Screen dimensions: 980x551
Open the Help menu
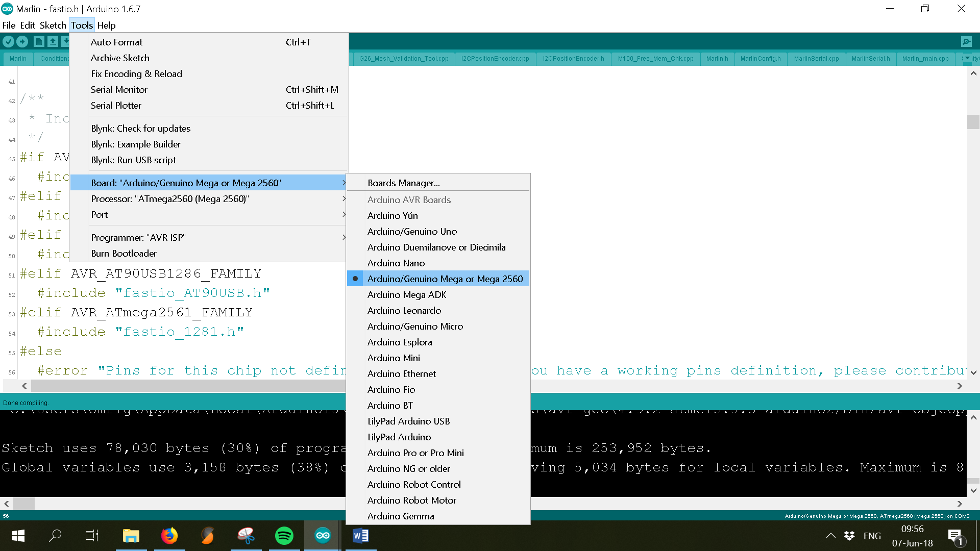click(106, 25)
